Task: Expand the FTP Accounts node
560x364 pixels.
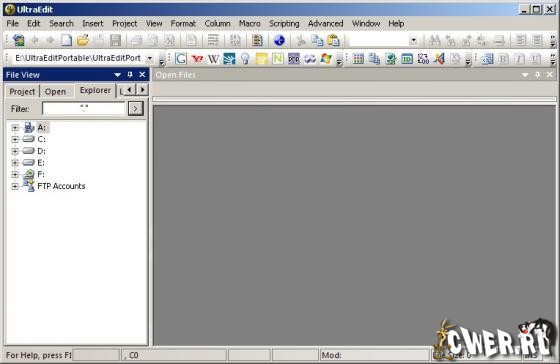Action: (x=15, y=186)
